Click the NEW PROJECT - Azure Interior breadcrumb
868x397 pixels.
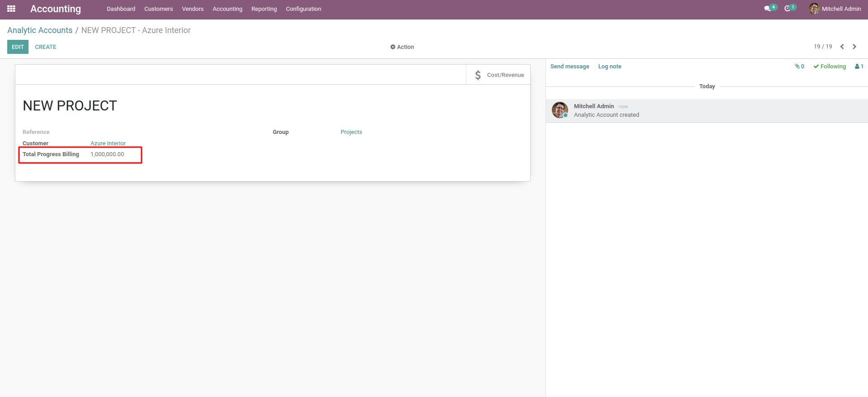[136, 30]
